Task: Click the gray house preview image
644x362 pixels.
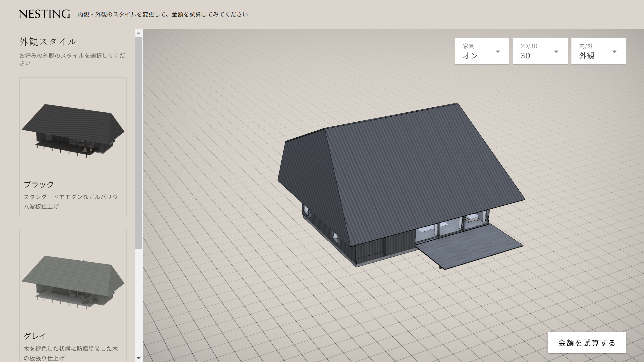Action: click(x=73, y=282)
